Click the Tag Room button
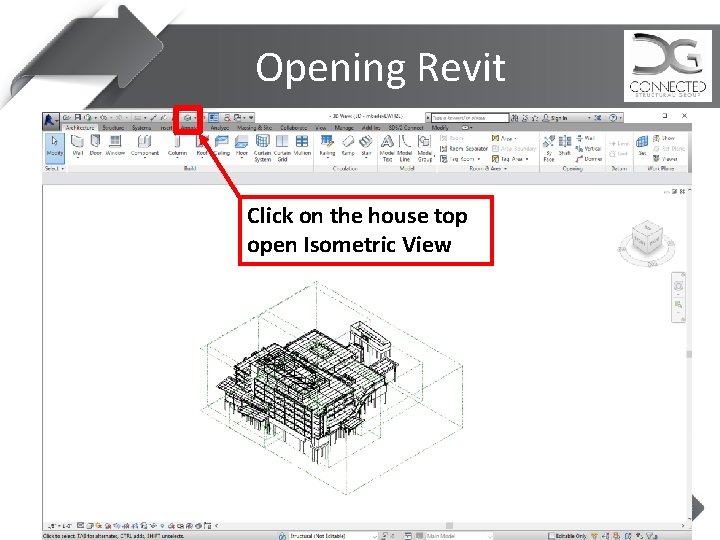Viewport: 720px width, 540px height. 460,159
